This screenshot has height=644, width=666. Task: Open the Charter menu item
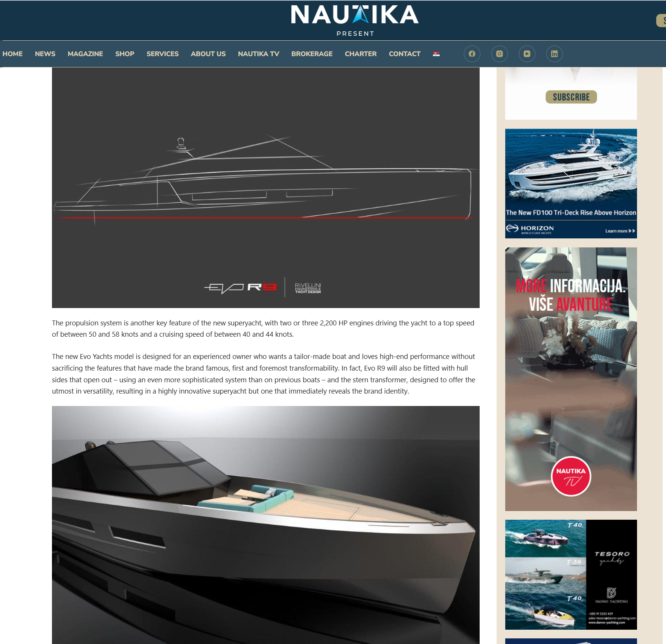point(360,54)
